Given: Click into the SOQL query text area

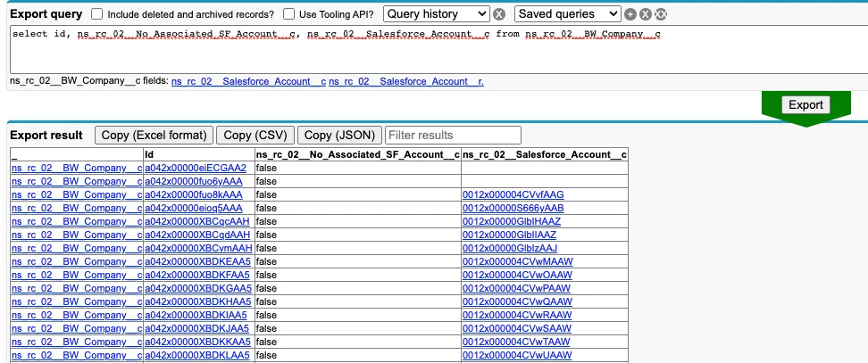Looking at the screenshot, I should tap(439, 49).
